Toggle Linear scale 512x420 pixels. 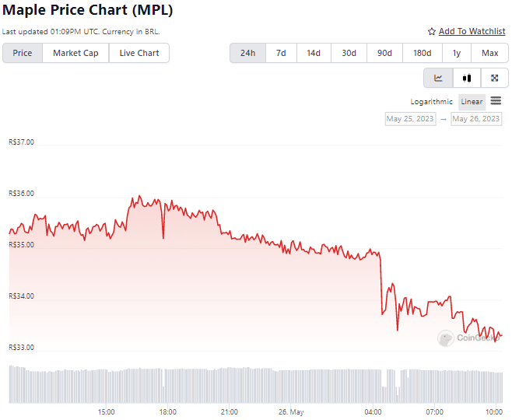pyautogui.click(x=472, y=101)
